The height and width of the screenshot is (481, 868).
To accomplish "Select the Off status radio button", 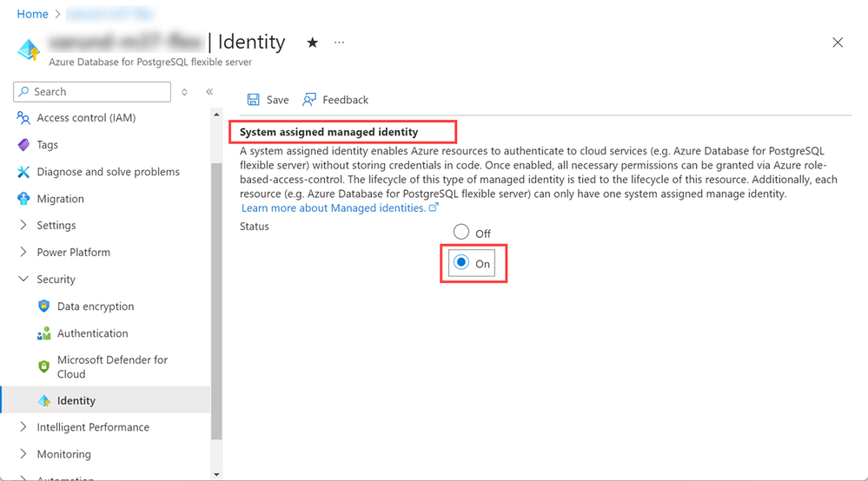I will click(461, 232).
